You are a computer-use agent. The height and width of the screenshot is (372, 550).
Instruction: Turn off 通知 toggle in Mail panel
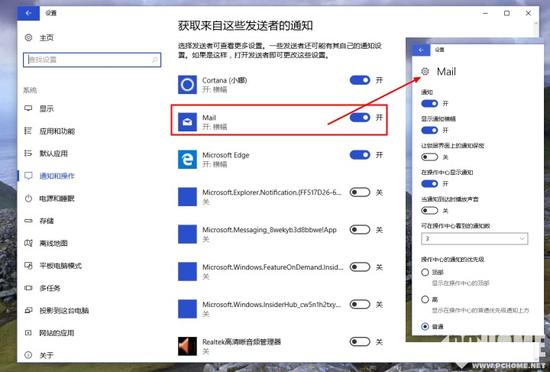[x=430, y=103]
